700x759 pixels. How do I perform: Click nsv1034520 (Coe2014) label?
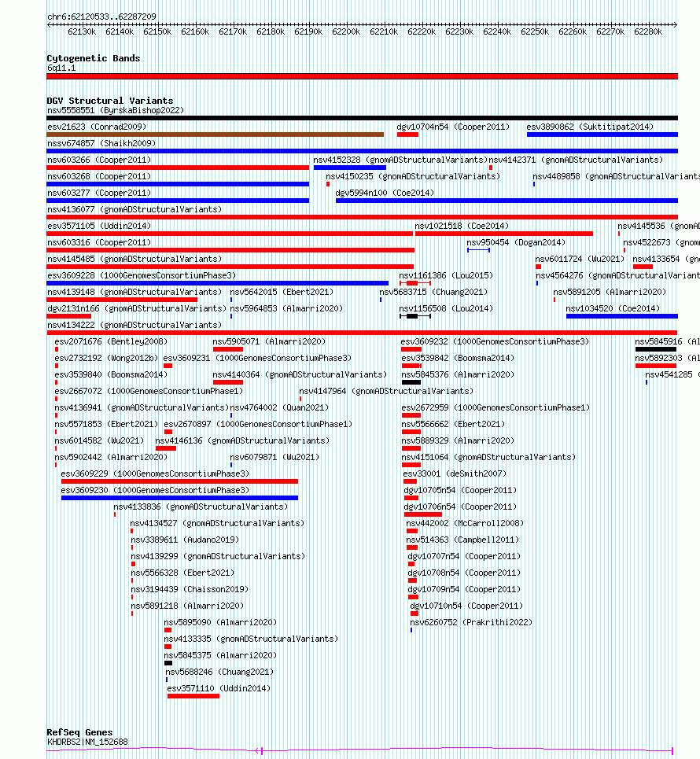pos(613,308)
